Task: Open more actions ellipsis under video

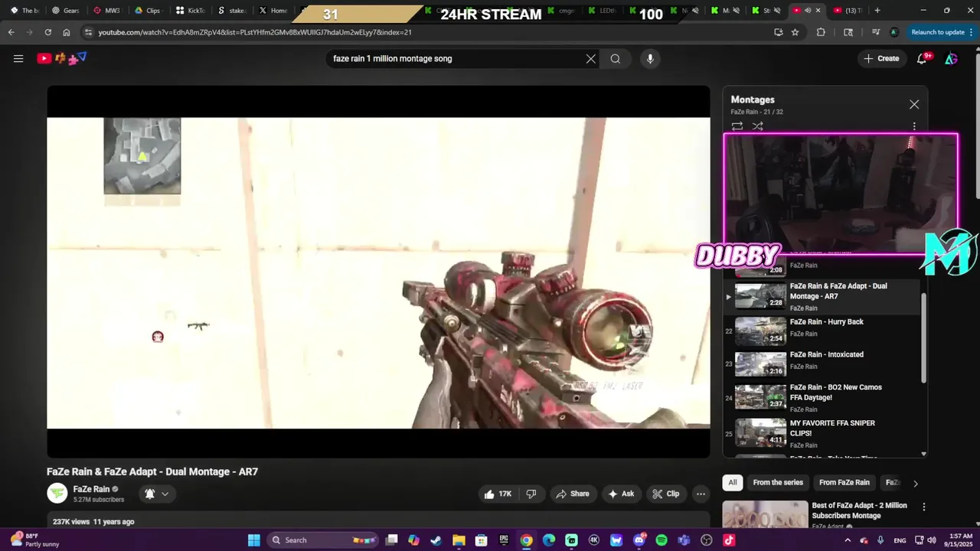Action: 701,494
